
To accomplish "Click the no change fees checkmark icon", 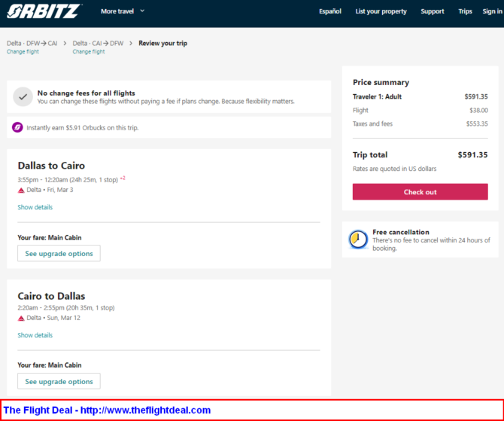I will [x=23, y=96].
